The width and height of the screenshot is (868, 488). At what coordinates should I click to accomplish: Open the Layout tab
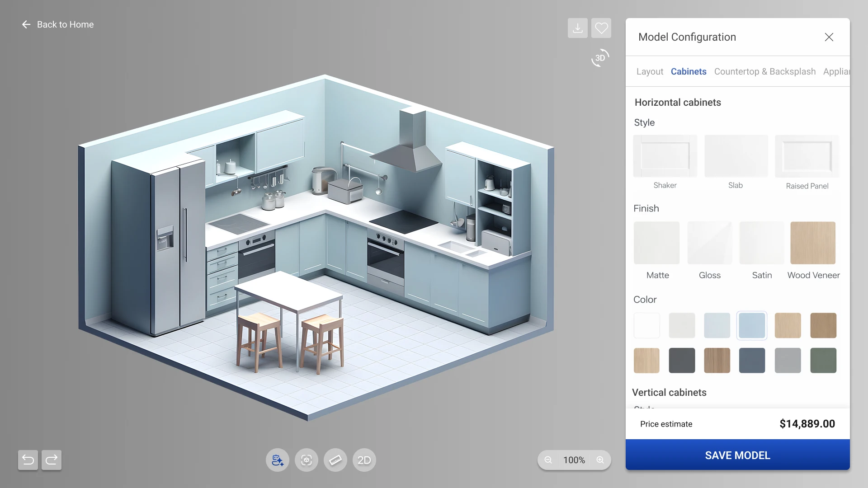[650, 71]
